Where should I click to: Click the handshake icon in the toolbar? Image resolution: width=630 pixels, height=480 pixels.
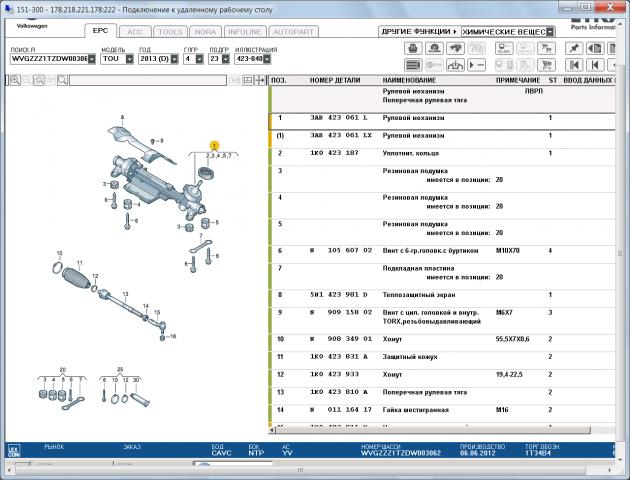click(x=455, y=49)
